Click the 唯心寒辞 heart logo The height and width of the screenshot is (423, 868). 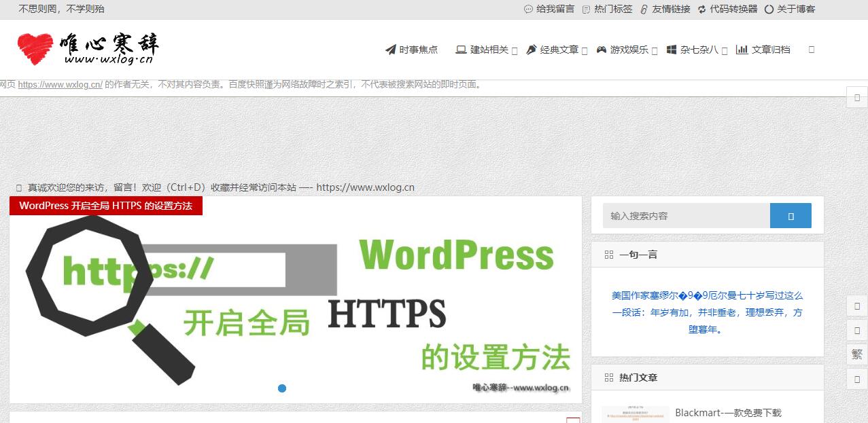[x=88, y=49]
